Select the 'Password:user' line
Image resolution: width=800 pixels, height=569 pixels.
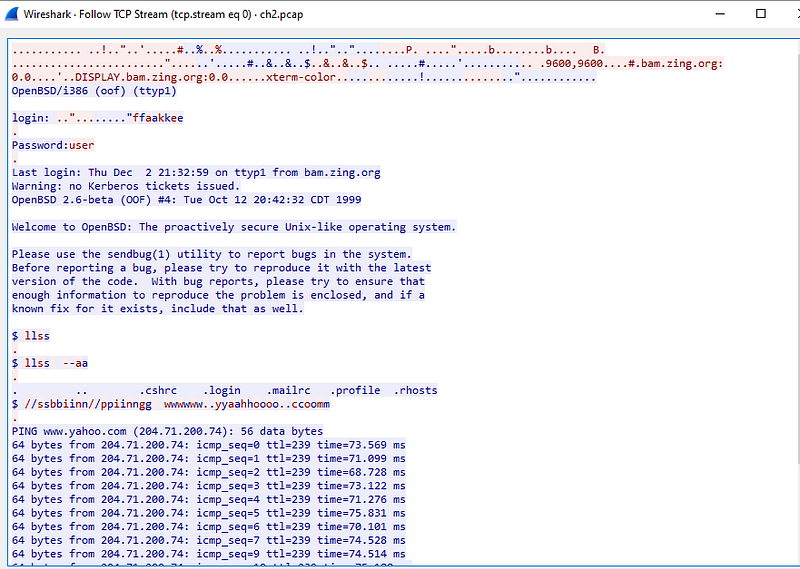(x=53, y=145)
